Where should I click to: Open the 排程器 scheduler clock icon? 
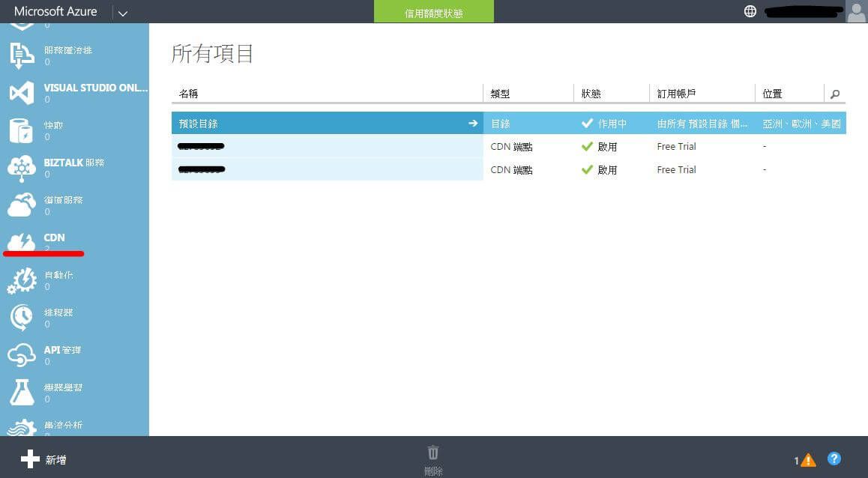(x=22, y=318)
